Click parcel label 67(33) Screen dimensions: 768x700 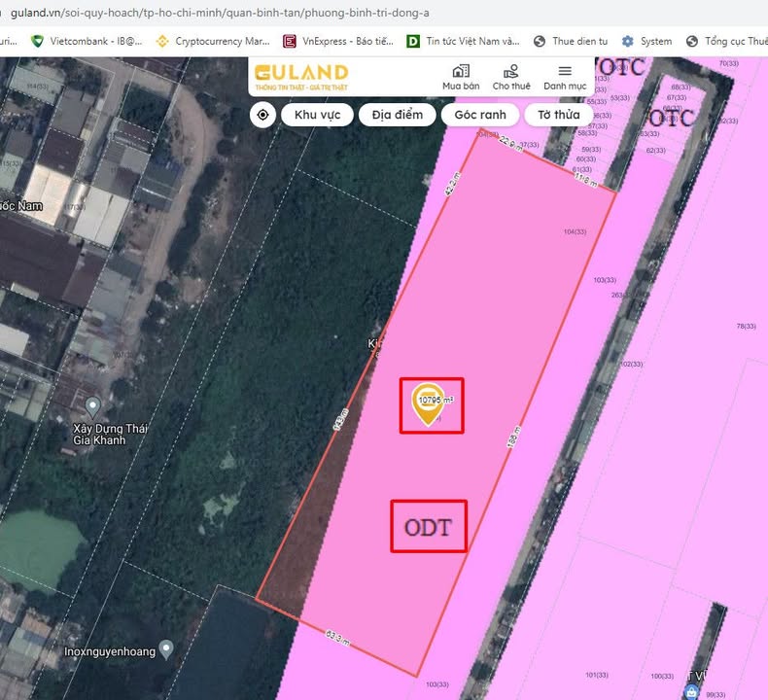tap(677, 97)
